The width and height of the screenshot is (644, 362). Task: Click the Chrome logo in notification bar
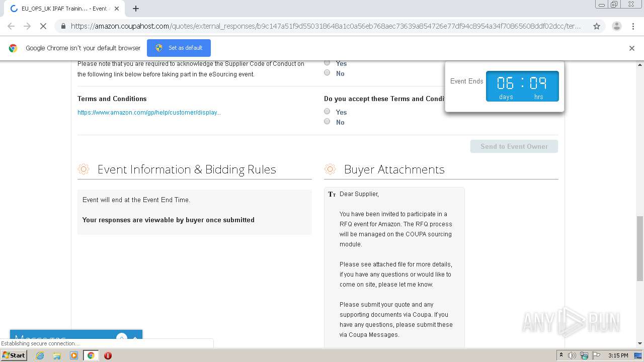[x=13, y=48]
